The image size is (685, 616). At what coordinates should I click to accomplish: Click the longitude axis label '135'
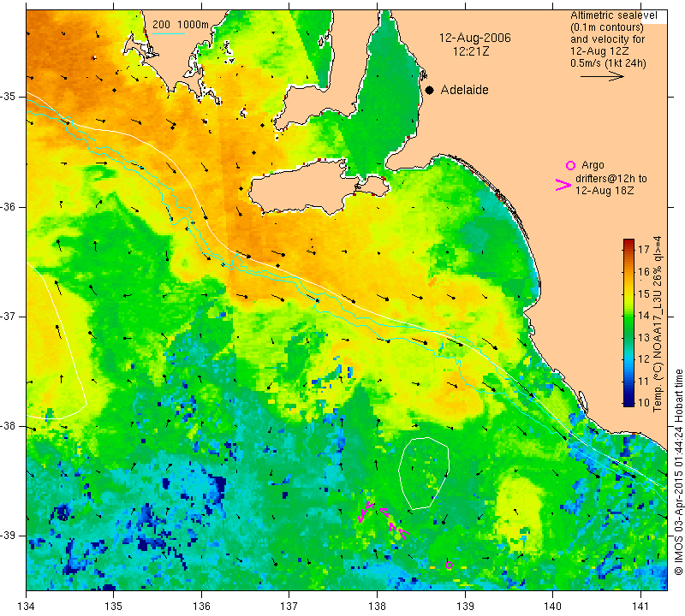(x=114, y=606)
